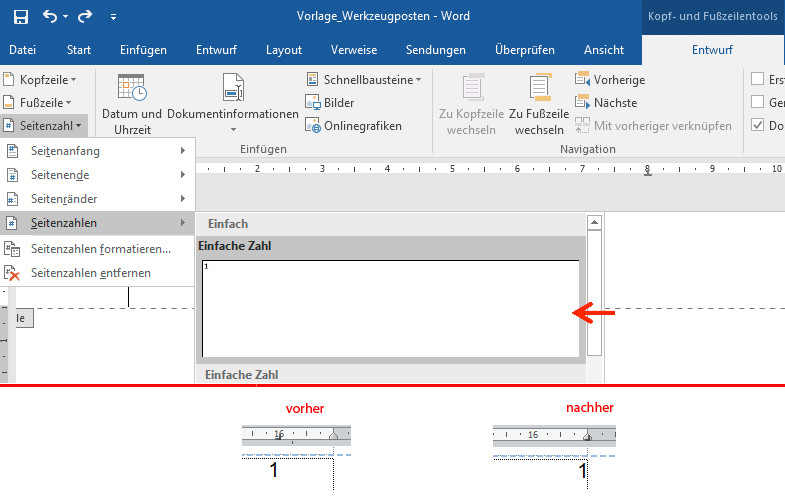Click Zu Fußzeile wechseln
The height and width of the screenshot is (499, 785).
[x=539, y=105]
